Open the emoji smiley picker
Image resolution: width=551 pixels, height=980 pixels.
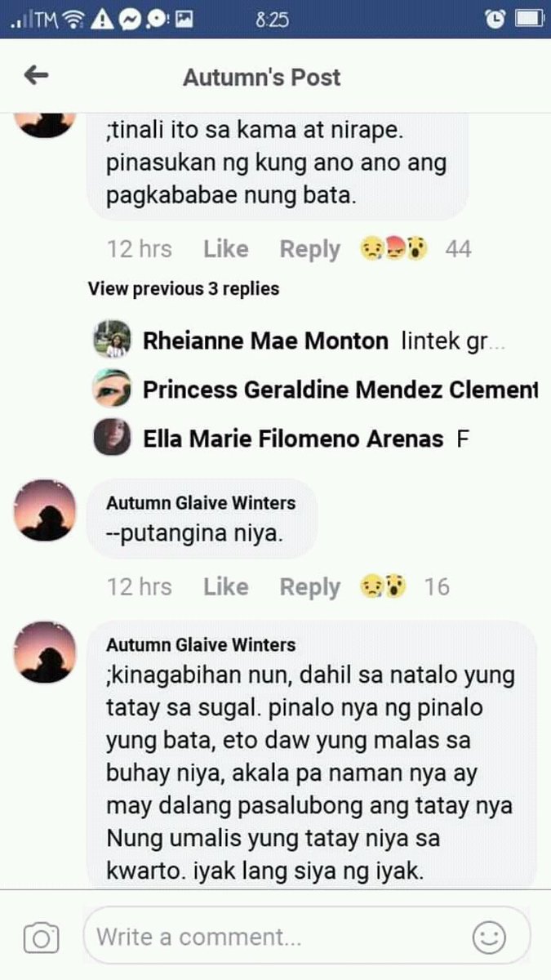tap(490, 938)
